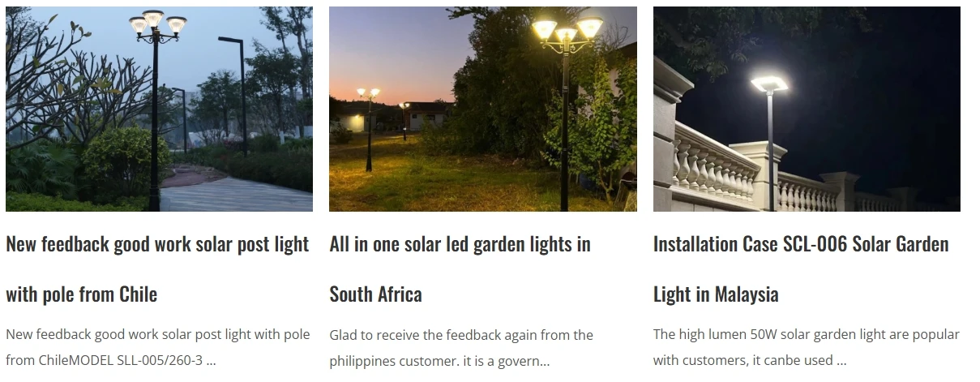Click the 'with pole from Chile' title line
The image size is (980, 382).
(x=81, y=294)
